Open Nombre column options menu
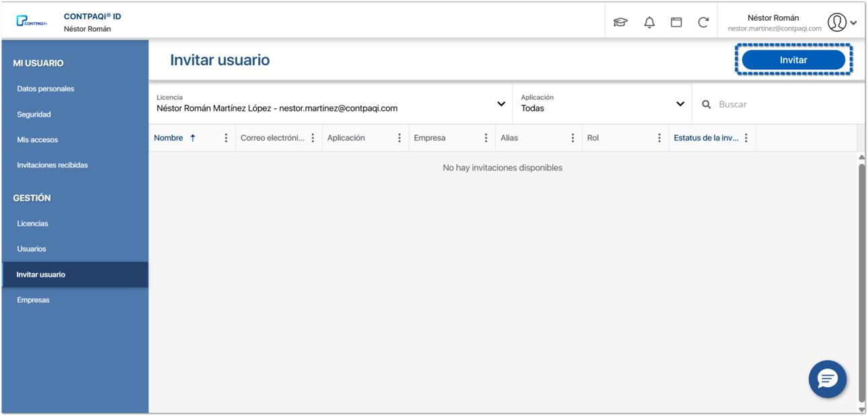Viewport: 868px width, 416px height. point(226,138)
